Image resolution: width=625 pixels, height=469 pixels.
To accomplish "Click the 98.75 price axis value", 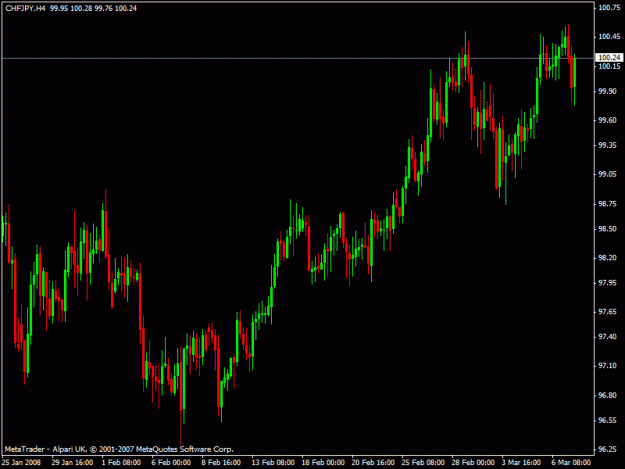I will [x=608, y=204].
